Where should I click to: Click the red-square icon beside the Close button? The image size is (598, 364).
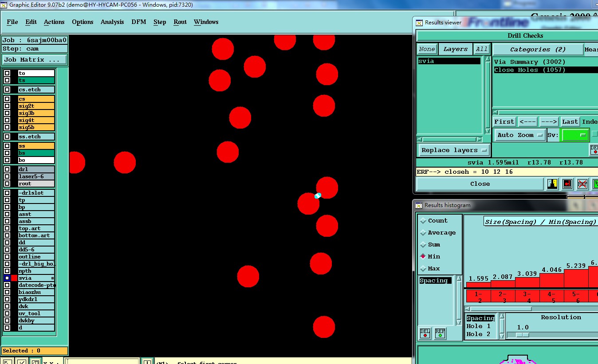click(x=567, y=184)
